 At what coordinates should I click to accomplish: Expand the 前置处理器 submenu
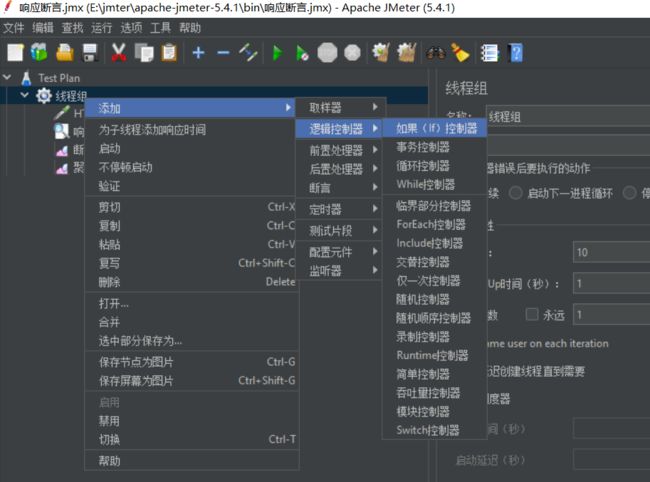coord(340,150)
